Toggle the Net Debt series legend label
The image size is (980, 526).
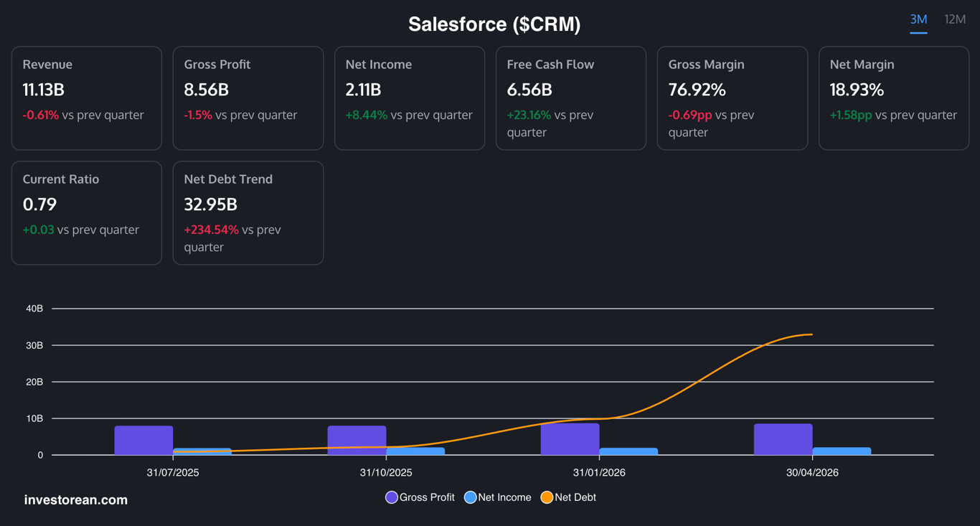coord(575,497)
